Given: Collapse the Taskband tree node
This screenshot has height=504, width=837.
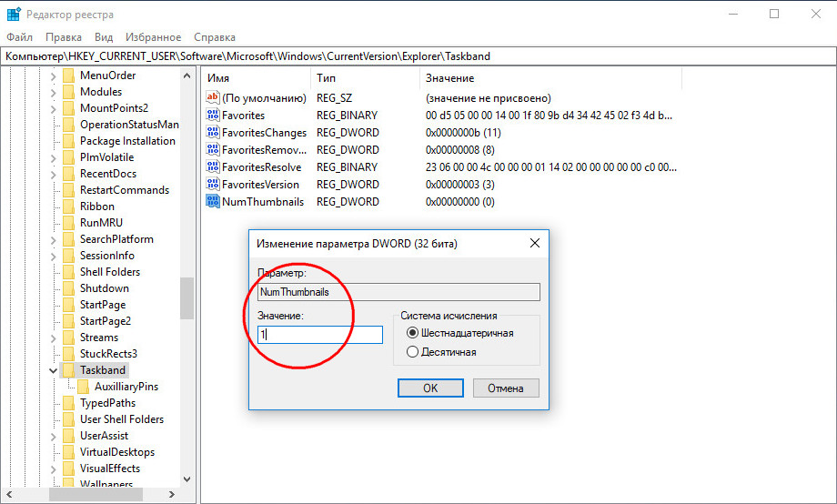Looking at the screenshot, I should point(53,370).
